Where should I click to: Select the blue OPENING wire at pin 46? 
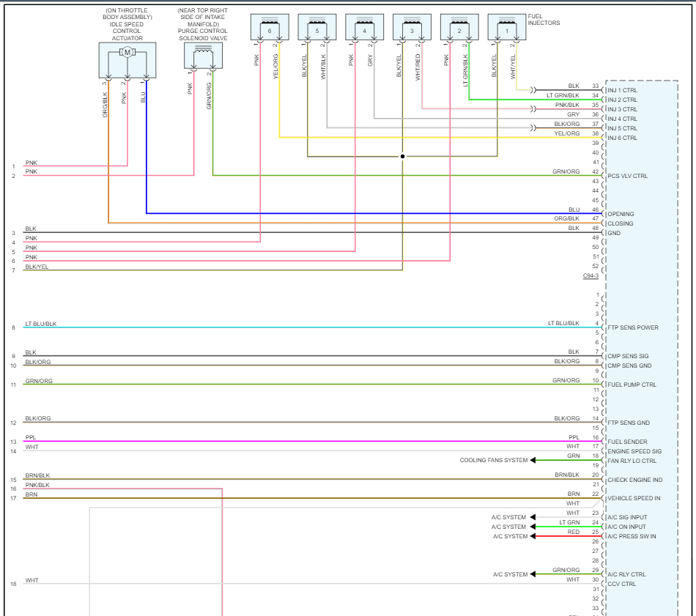point(374,213)
